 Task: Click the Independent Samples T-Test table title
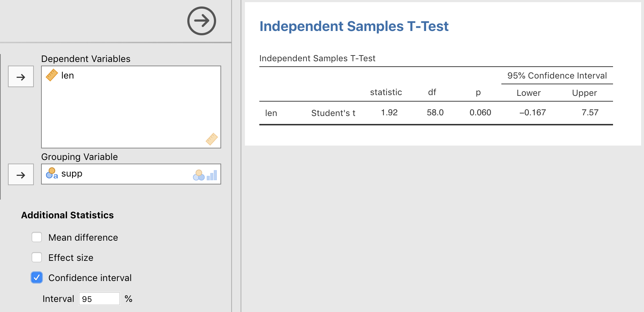coord(317,58)
